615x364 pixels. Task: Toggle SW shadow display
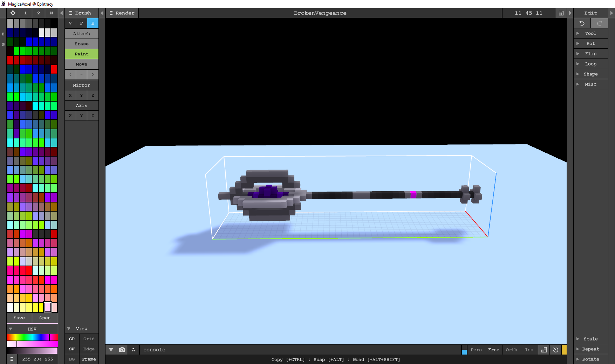pos(72,349)
